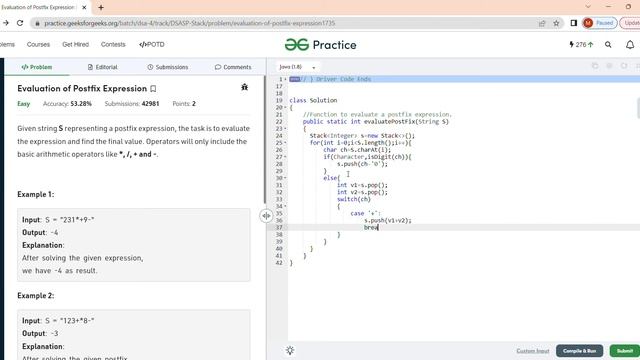
Task: Click the Compile & Run button
Action: [579, 351]
